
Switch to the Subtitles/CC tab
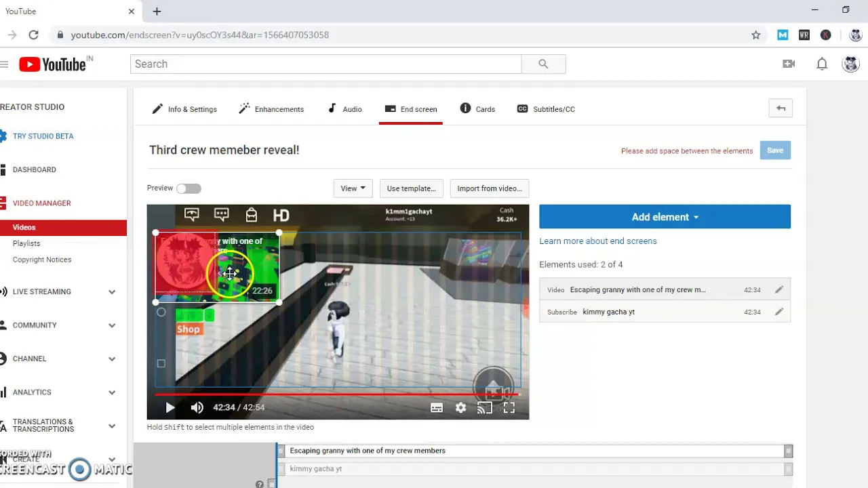click(x=546, y=109)
